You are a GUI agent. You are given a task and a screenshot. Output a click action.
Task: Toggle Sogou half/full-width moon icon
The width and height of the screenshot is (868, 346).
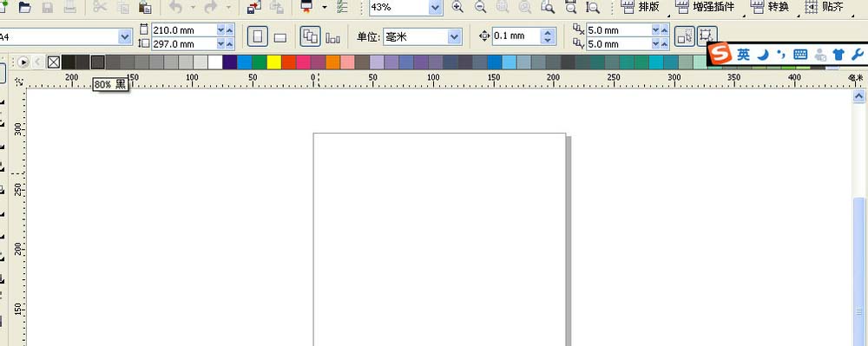(763, 54)
